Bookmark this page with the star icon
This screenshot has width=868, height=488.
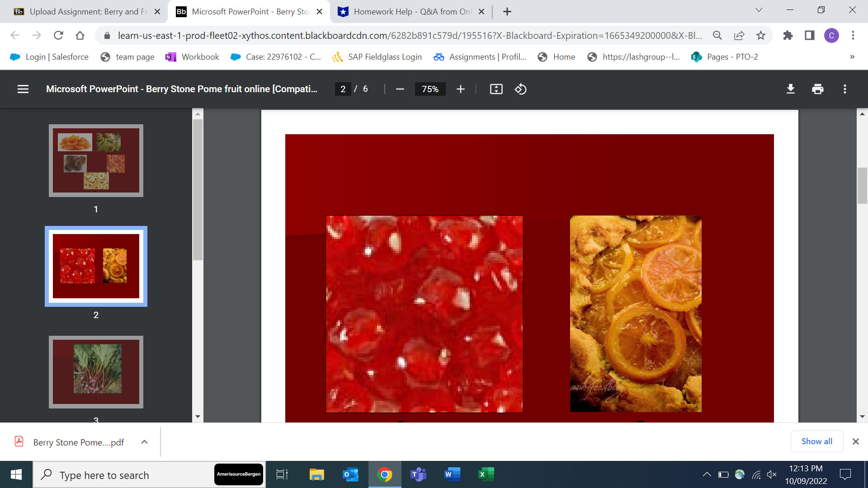761,35
